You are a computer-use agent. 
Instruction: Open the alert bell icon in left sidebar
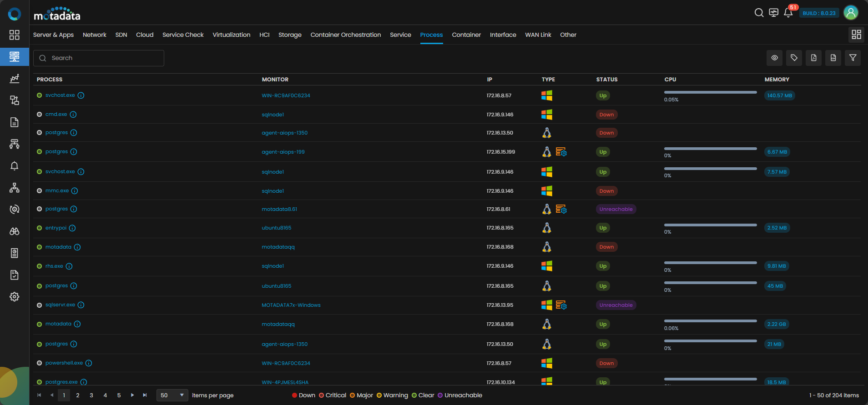(x=15, y=166)
